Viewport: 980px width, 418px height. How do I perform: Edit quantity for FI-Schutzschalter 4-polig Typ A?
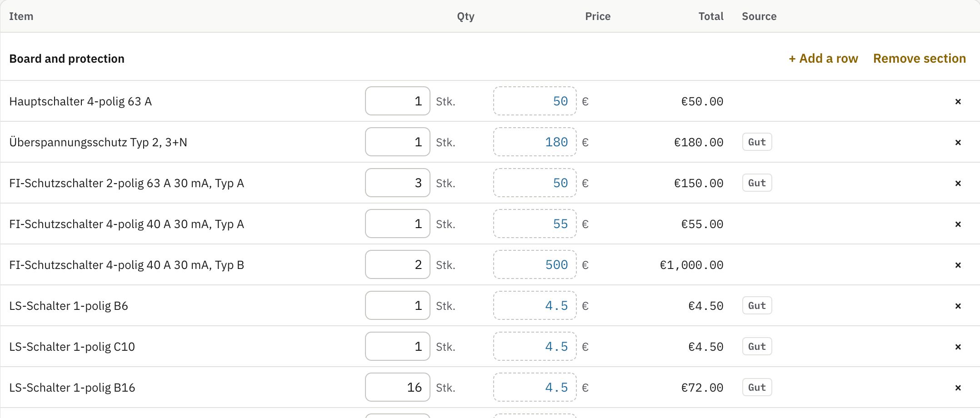tap(398, 224)
